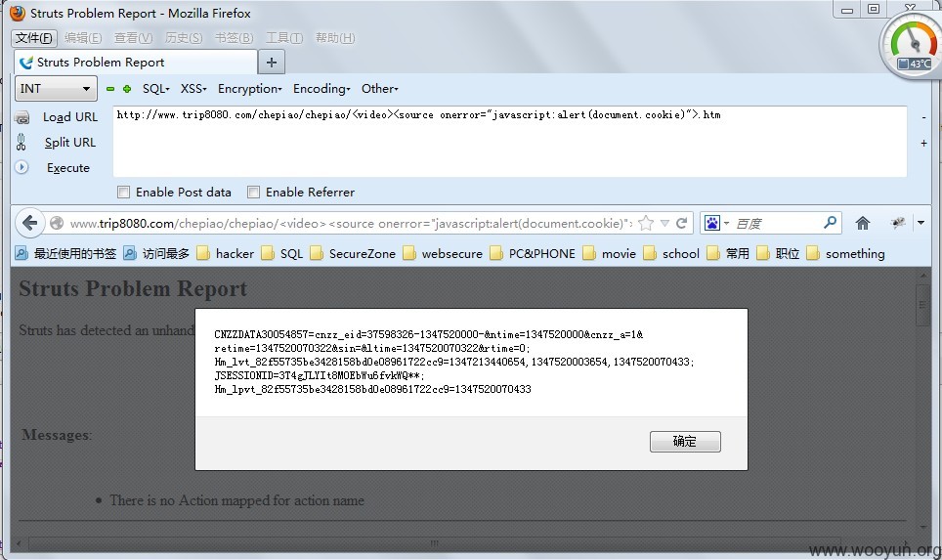Open 最近使用的书签 bookmark
This screenshot has width=942, height=560.
65,253
